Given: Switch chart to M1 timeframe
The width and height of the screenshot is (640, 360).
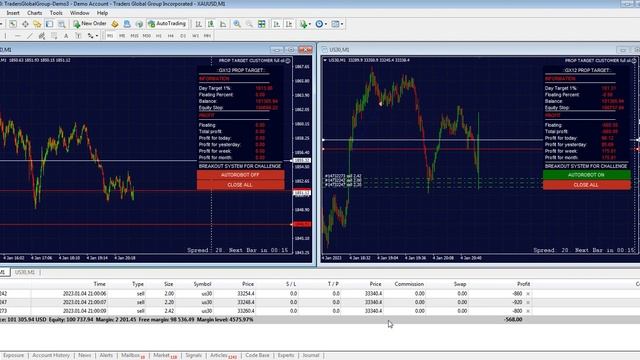Looking at the screenshot, I should point(110,36).
